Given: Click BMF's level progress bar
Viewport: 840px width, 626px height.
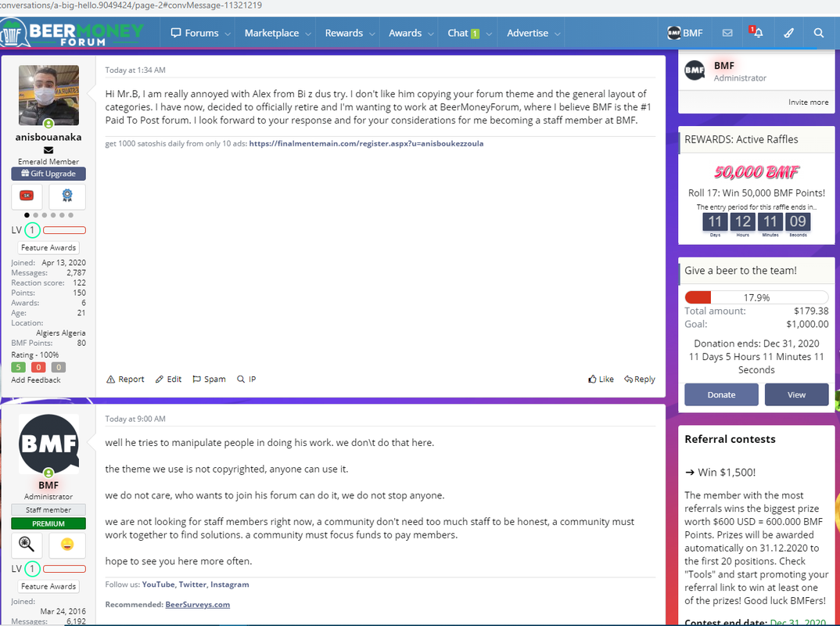Looking at the screenshot, I should (x=64, y=569).
